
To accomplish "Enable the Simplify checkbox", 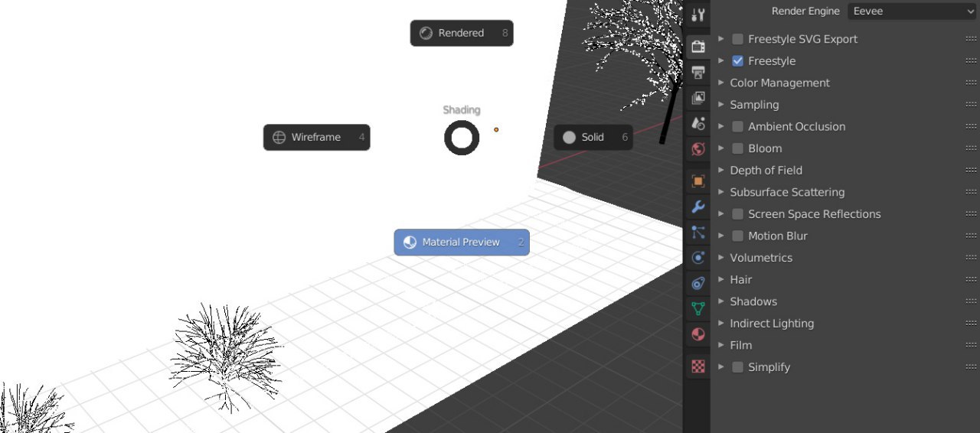I will (x=737, y=367).
